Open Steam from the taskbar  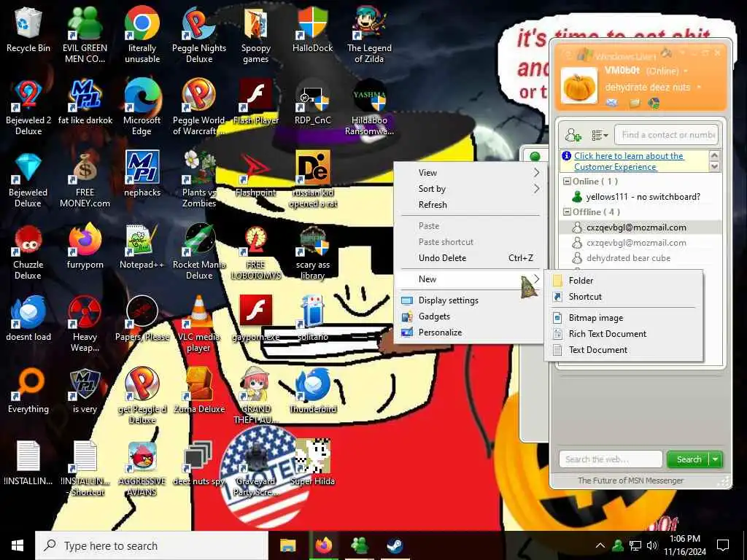pyautogui.click(x=395, y=545)
